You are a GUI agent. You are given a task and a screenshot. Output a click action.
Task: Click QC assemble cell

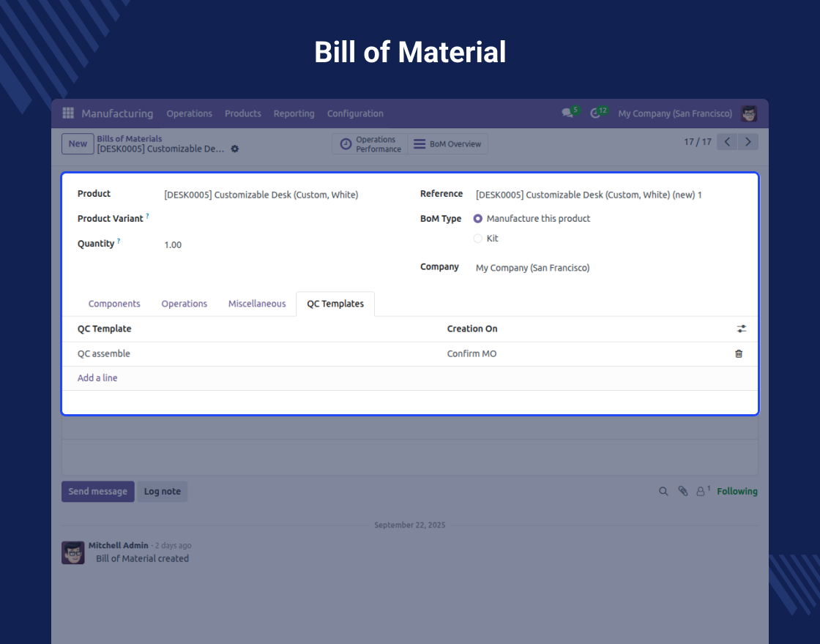pos(103,354)
